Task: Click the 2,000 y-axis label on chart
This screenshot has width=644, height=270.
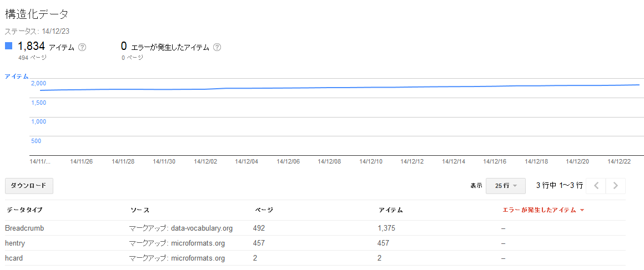Action: (x=39, y=83)
